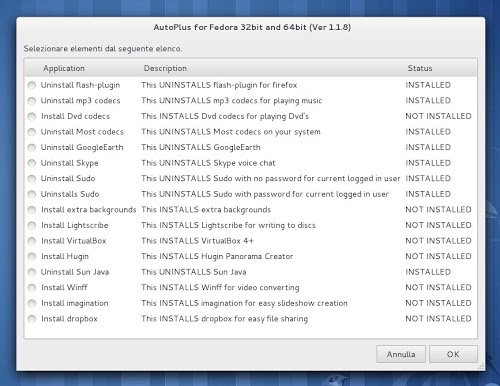This screenshot has height=386, width=500.
Task: Select the Uninstall flash-plugin radio button
Action: pyautogui.click(x=32, y=85)
